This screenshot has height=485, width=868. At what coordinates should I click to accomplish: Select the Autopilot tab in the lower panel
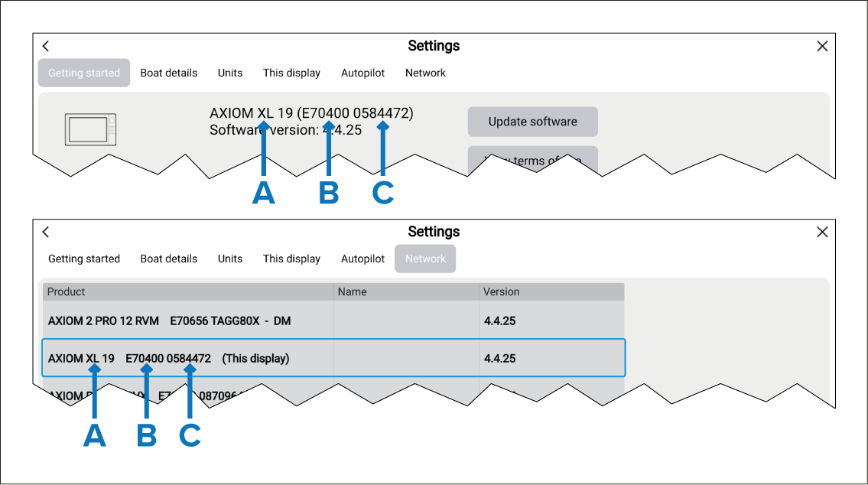tap(362, 259)
